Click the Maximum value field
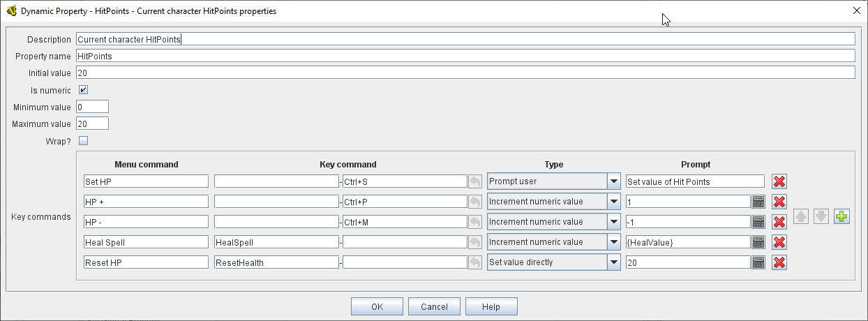Screen dimensions: 868x321 coord(92,124)
